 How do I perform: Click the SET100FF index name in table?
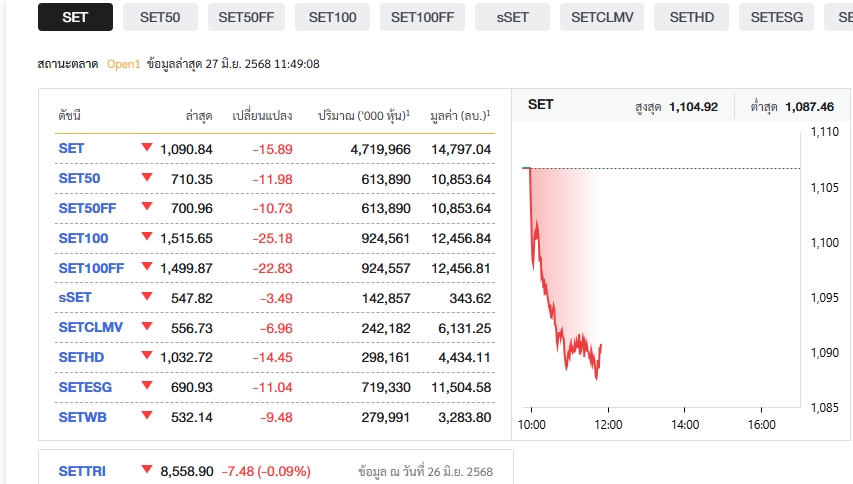click(x=91, y=268)
